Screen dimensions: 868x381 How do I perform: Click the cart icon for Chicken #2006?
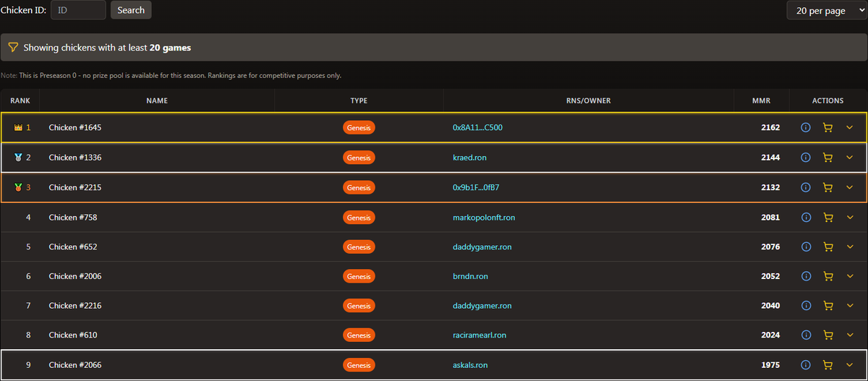(828, 276)
